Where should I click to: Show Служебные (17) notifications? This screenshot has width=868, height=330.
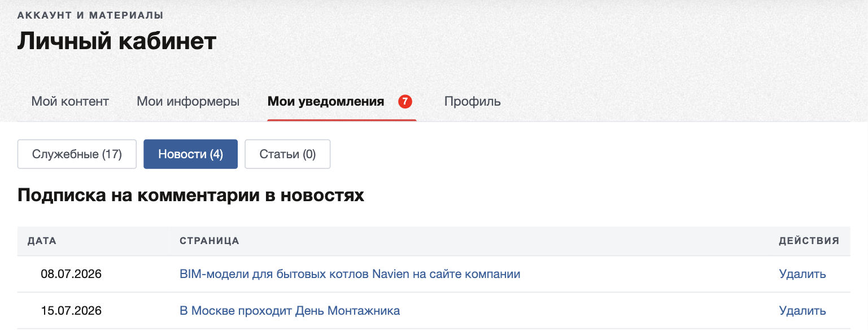point(77,154)
